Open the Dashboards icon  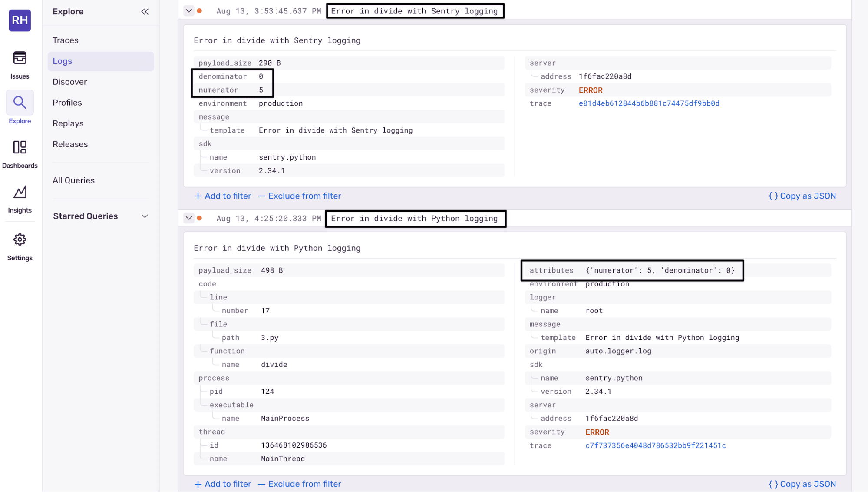(x=20, y=148)
